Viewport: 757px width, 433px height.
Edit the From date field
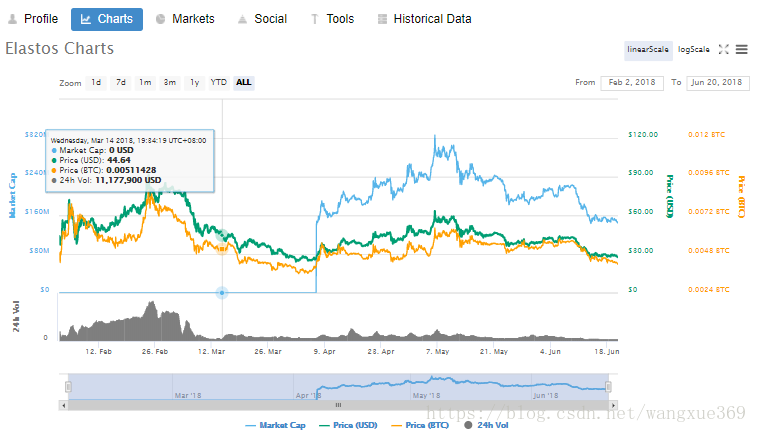click(632, 83)
